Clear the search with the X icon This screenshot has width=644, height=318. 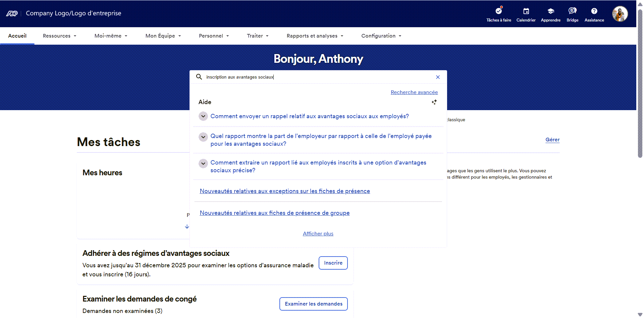click(438, 77)
